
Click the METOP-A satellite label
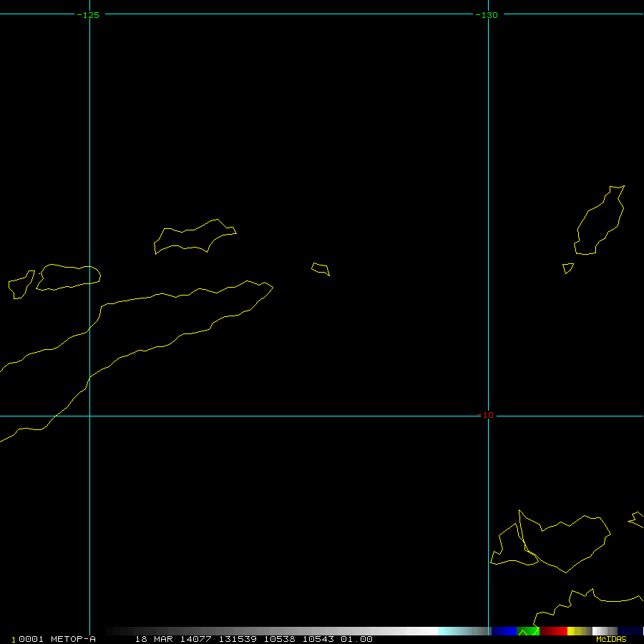(x=73, y=639)
